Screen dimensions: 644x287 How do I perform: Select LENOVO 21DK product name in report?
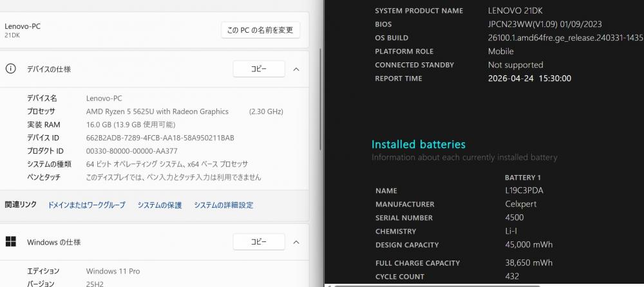(515, 11)
